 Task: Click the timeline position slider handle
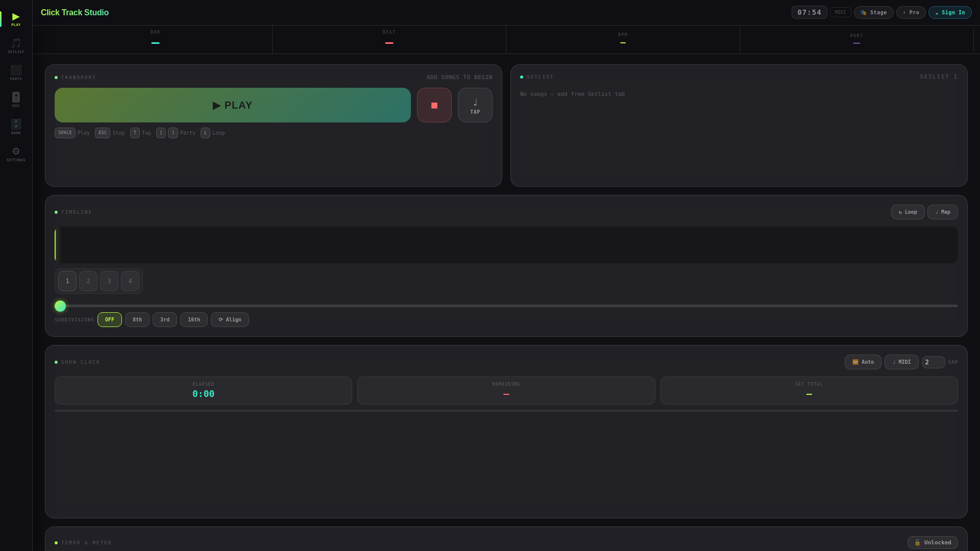pos(60,306)
